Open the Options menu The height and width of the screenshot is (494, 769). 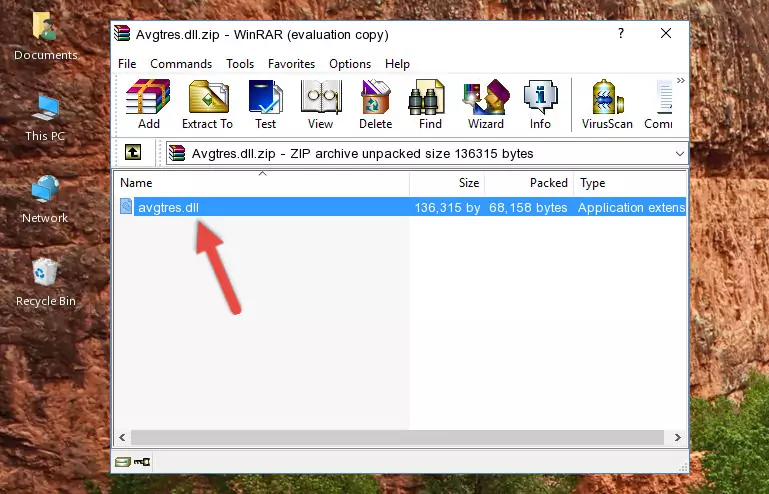tap(350, 64)
